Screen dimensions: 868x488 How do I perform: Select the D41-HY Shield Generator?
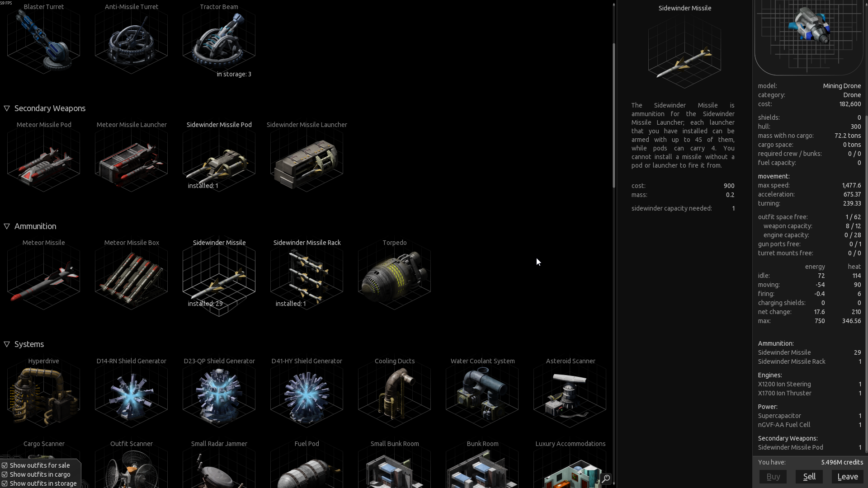307,393
